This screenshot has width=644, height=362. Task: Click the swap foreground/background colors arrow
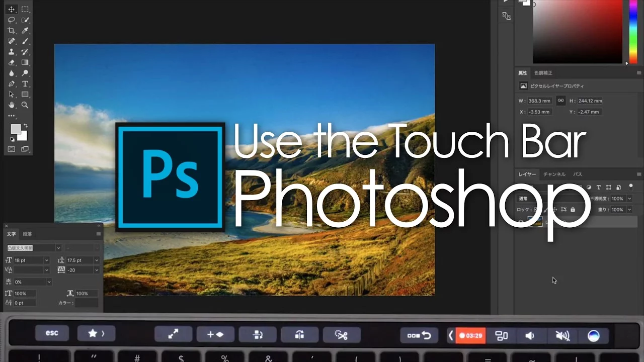pyautogui.click(x=26, y=126)
